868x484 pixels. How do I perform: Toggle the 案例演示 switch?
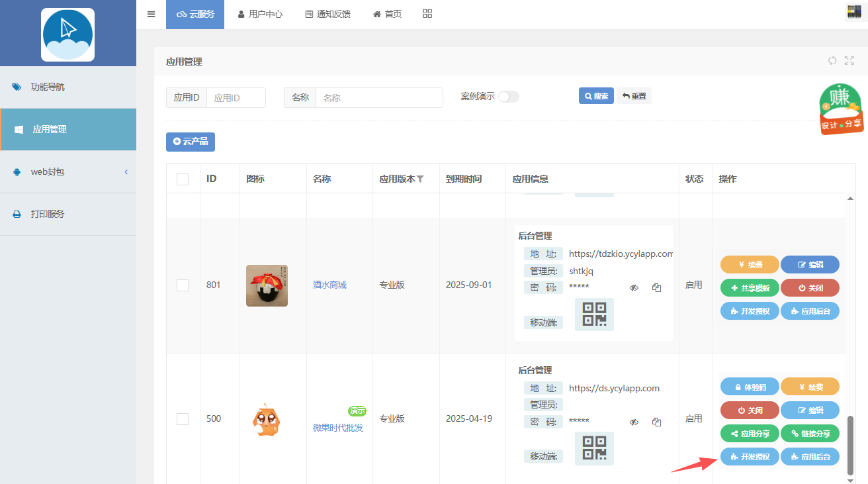tap(508, 97)
